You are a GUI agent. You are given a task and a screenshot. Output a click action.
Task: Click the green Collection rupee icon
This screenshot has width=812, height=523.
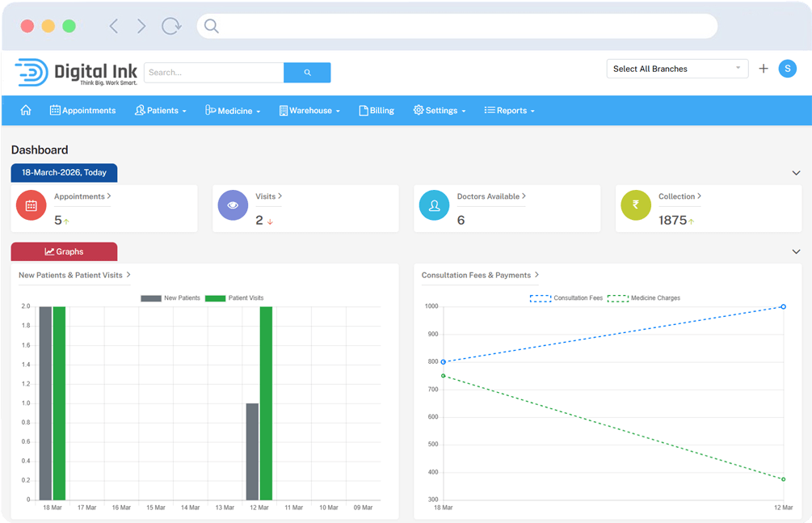point(635,205)
